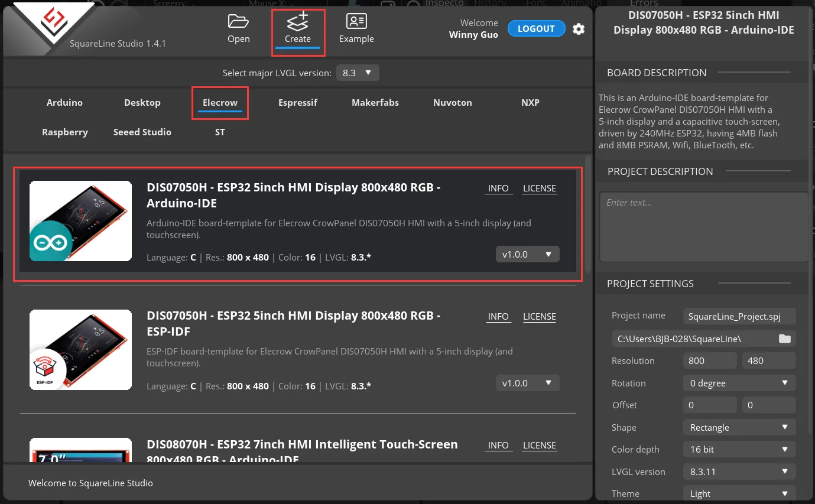Open the LICENSE link for ESP-IDF board
Screen dimensions: 815x504
click(539, 317)
